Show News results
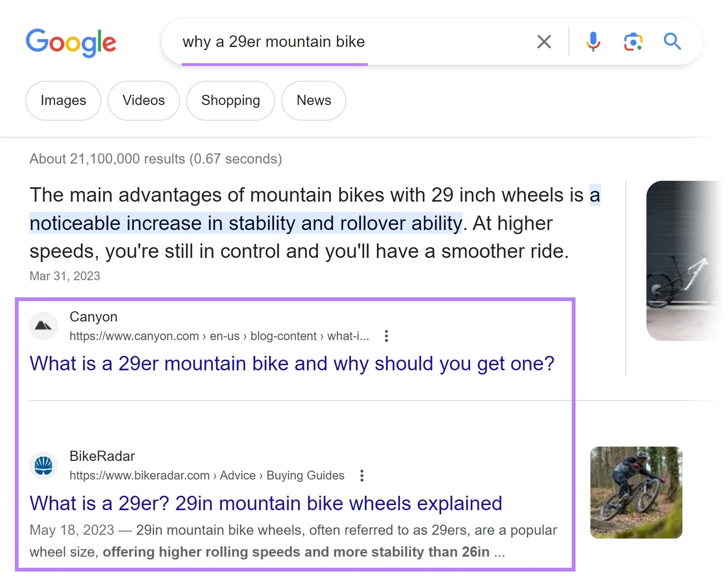728x578 pixels. [314, 100]
